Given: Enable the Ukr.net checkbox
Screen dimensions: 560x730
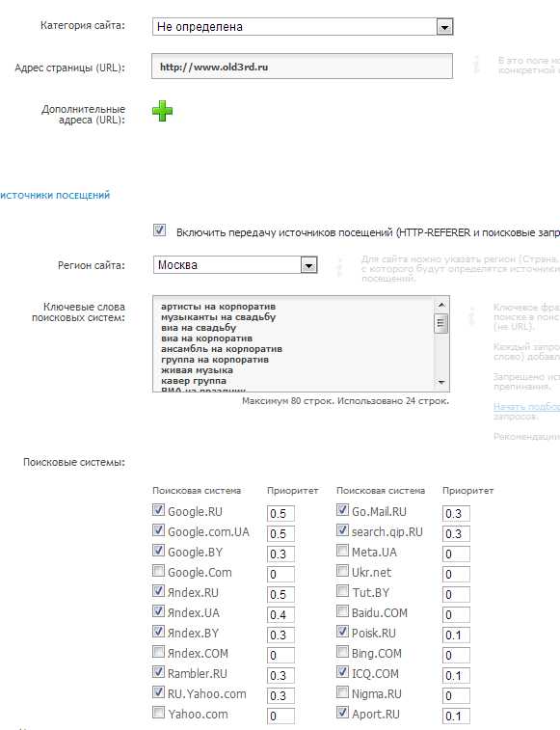Looking at the screenshot, I should coord(342,571).
